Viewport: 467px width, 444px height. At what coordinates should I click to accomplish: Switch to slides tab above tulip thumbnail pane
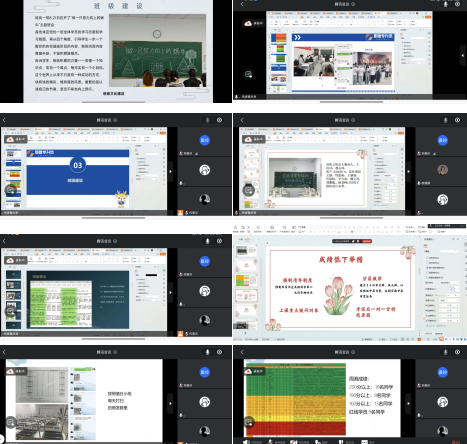(247, 240)
